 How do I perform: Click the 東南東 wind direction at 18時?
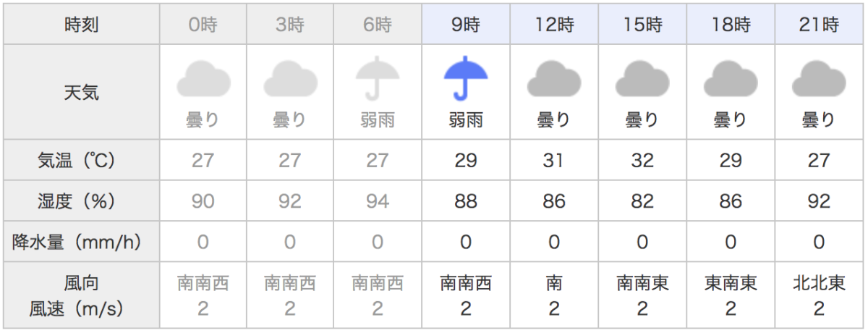click(x=731, y=284)
